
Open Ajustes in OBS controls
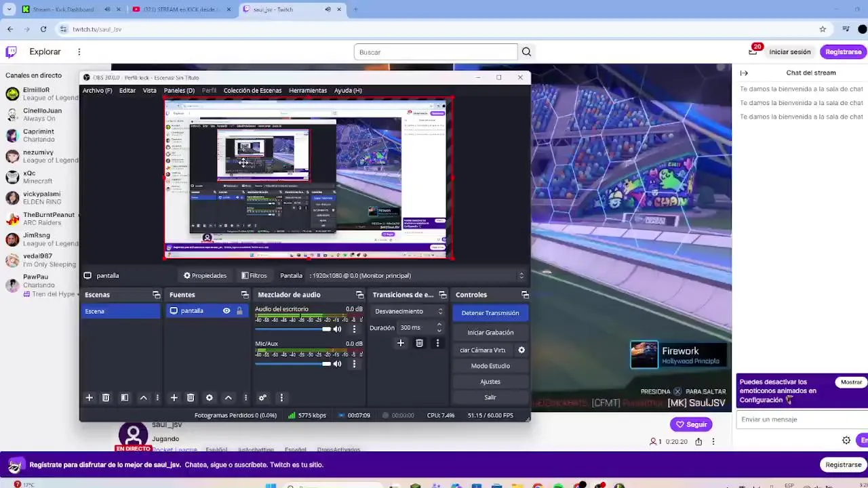pyautogui.click(x=490, y=382)
